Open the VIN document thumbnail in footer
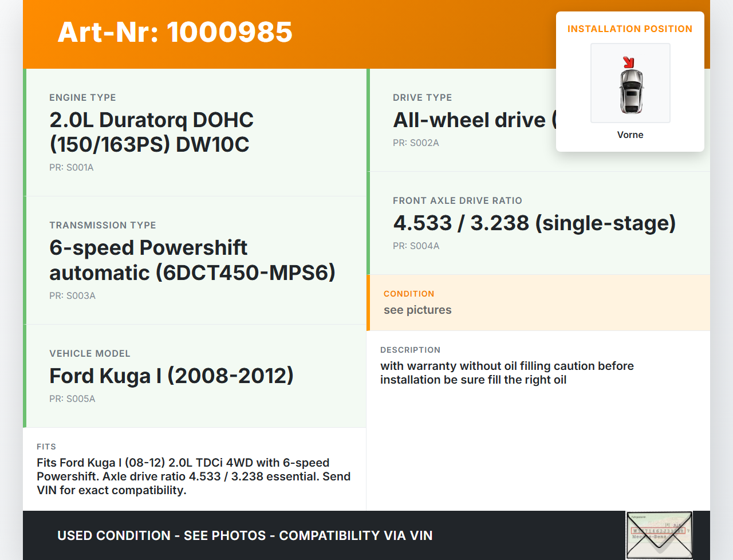Screen dimensions: 733x560 [x=659, y=535]
